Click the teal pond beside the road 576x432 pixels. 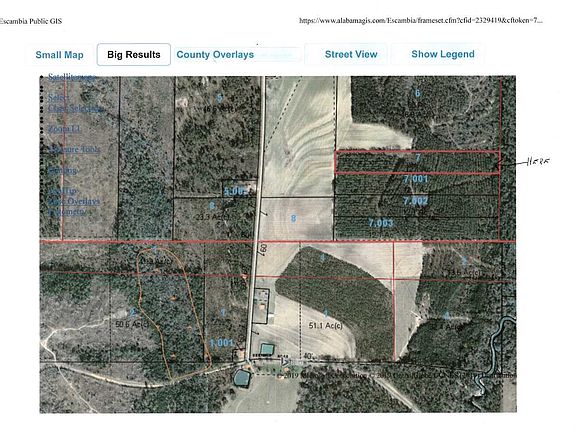click(x=267, y=349)
